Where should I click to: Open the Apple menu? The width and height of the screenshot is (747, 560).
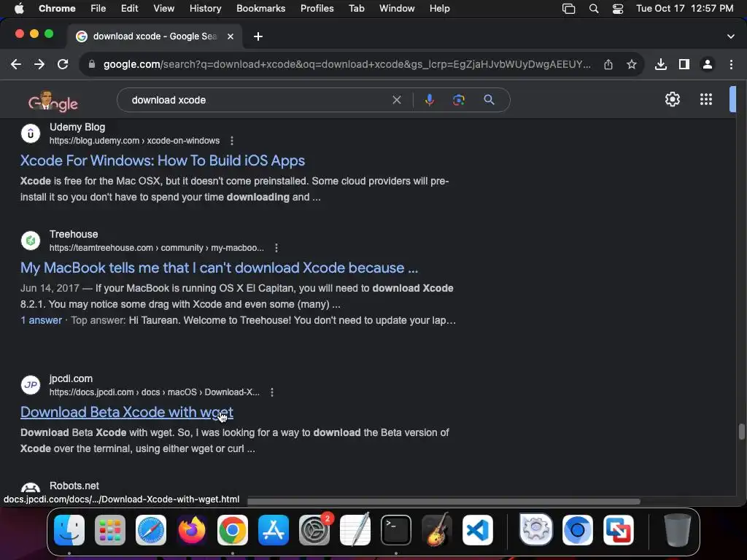coord(19,9)
